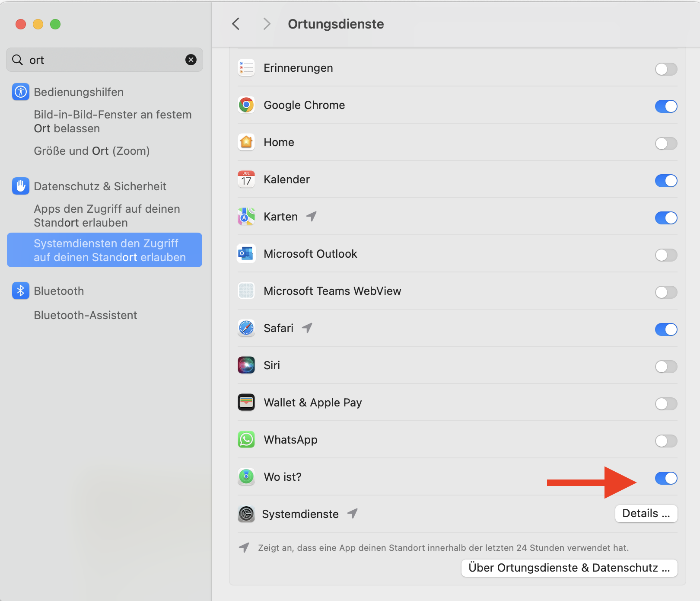Select Datenschutz & Sicherheit in sidebar
700x601 pixels.
pyautogui.click(x=100, y=186)
